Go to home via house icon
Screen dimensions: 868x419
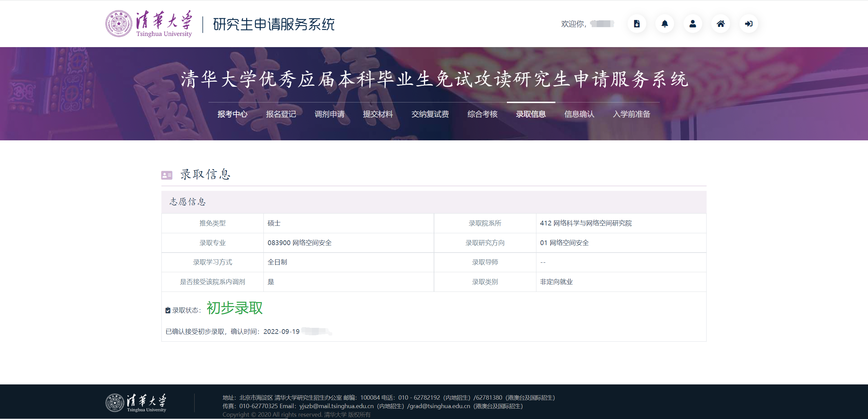click(x=721, y=24)
